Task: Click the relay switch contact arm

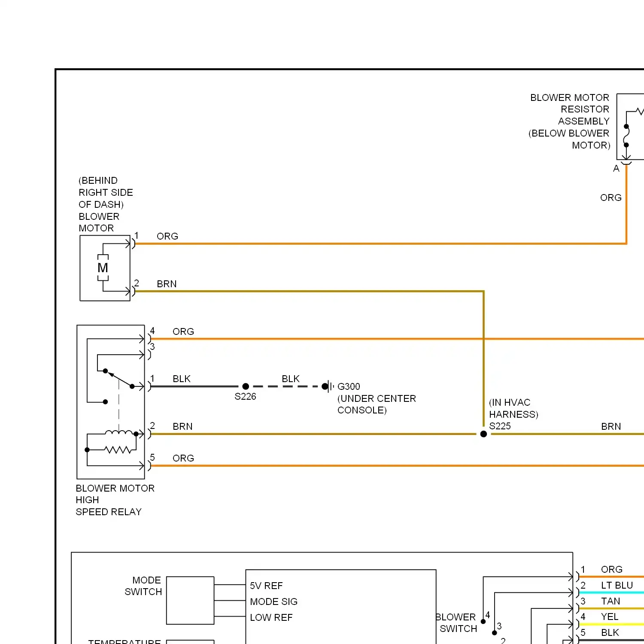Action: pyautogui.click(x=120, y=379)
